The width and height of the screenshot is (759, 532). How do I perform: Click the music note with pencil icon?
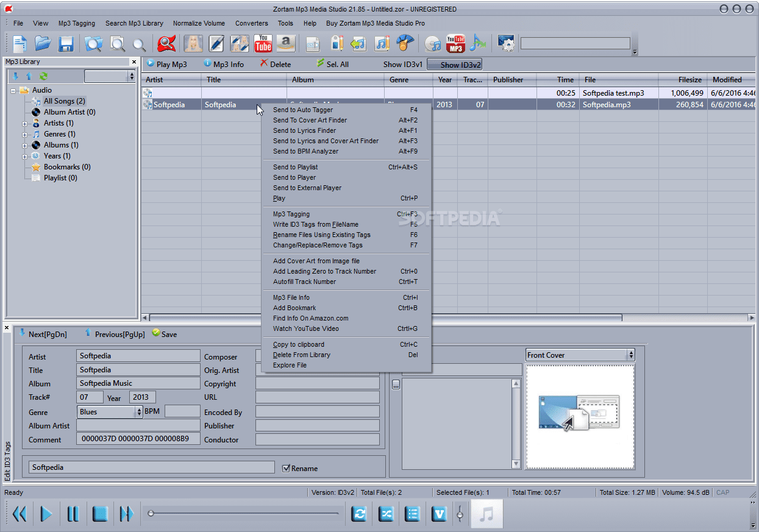click(382, 43)
